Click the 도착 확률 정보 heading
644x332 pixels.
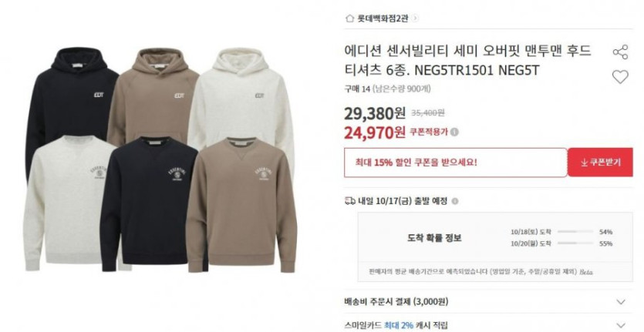coord(434,237)
